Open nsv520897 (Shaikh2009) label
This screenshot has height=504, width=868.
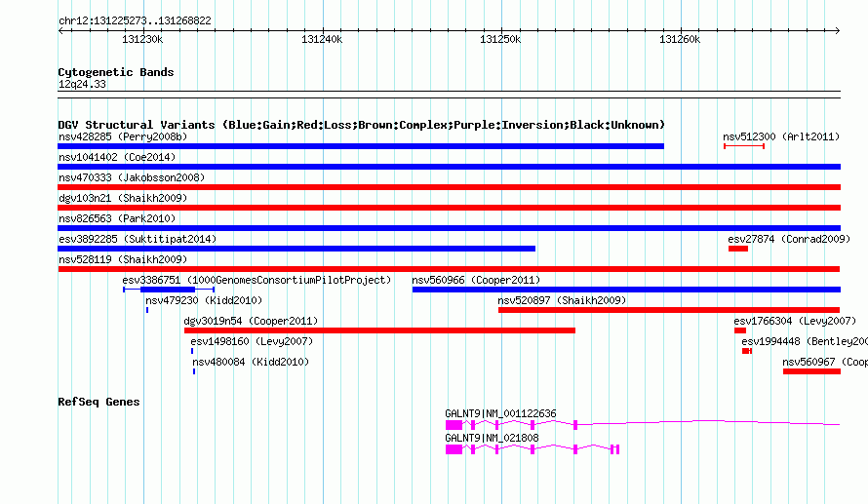[x=562, y=300]
